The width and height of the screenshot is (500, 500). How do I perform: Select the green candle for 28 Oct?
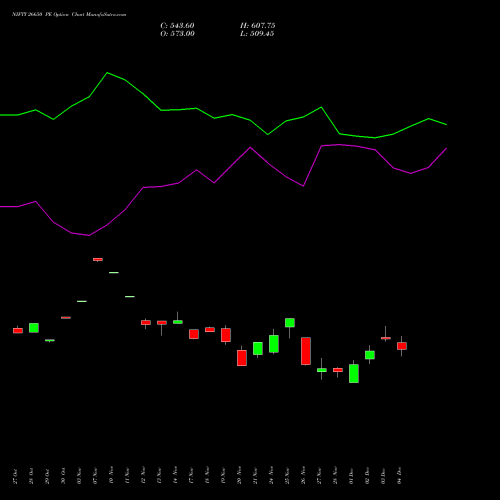coord(34,328)
